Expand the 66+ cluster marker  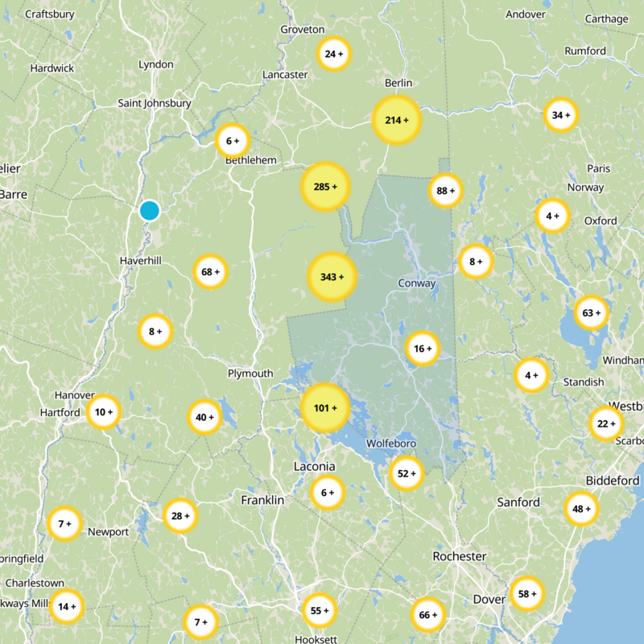428,615
